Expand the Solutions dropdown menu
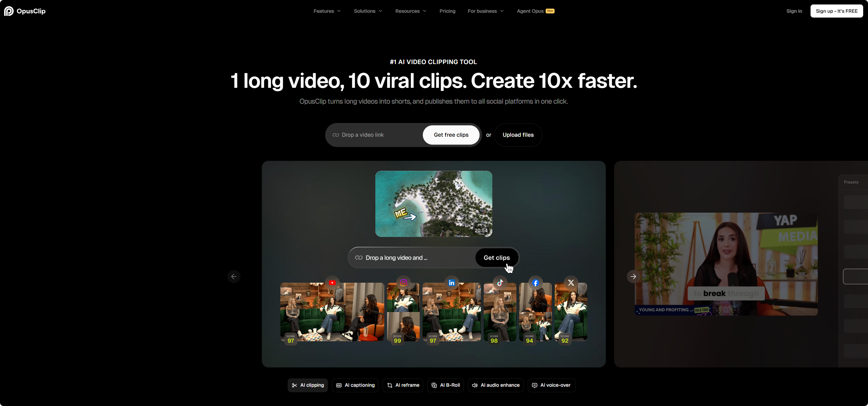The height and width of the screenshot is (406, 868). (368, 11)
